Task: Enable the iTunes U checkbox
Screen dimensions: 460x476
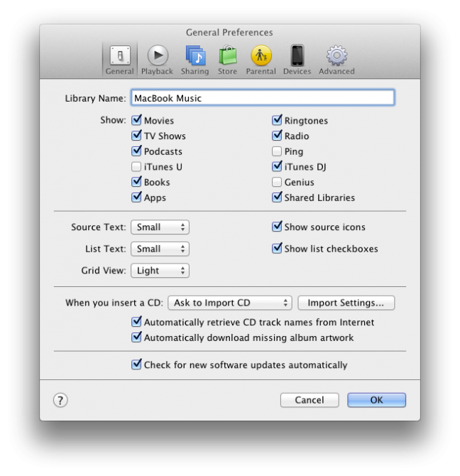Action: (x=136, y=167)
